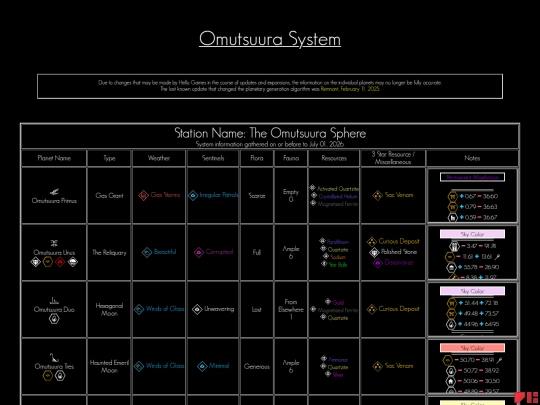Click the Gas Storms weather icon
The image size is (540, 405).
pyautogui.click(x=143, y=195)
